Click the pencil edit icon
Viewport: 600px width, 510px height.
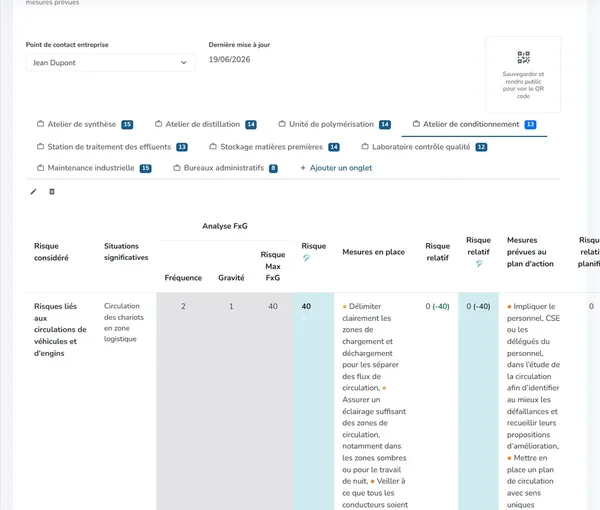(x=33, y=192)
